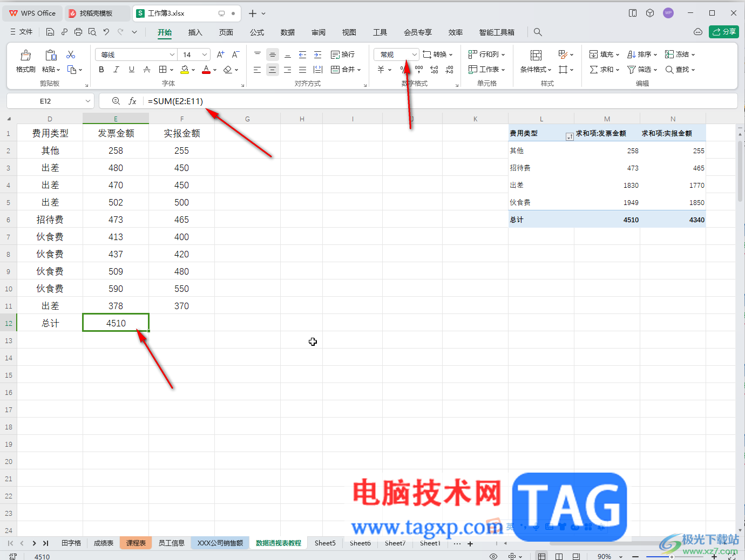
Task: Click the decrease indent icon
Action: coord(302,54)
